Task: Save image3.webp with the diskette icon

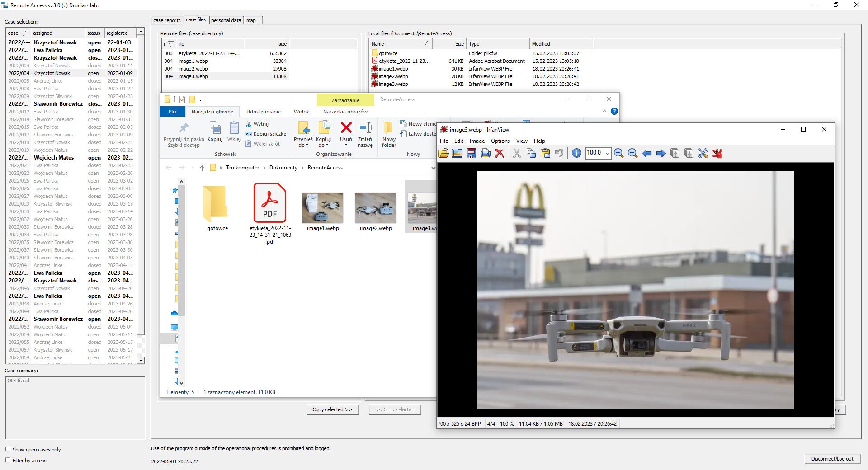Action: [472, 153]
